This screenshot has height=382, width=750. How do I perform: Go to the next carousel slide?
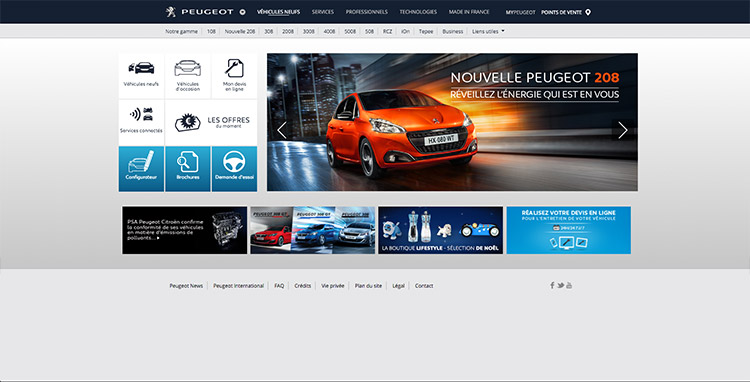click(x=623, y=130)
